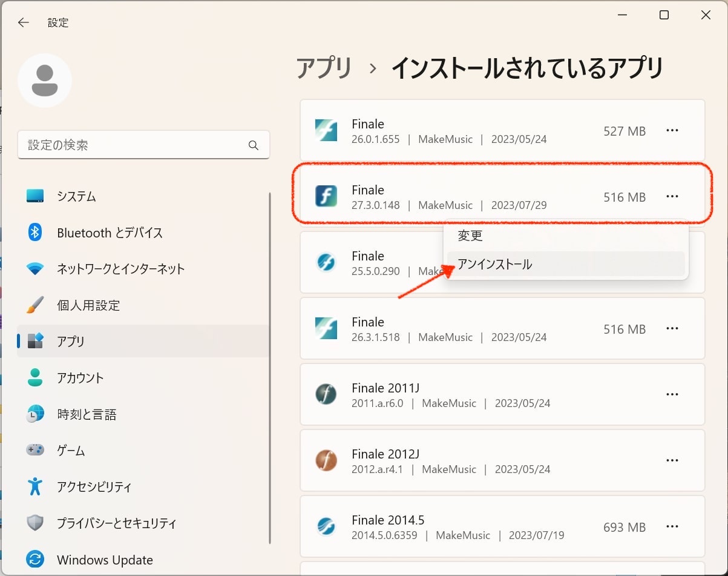
Task: Open more options for Finale 27.3.0.148
Action: (672, 196)
